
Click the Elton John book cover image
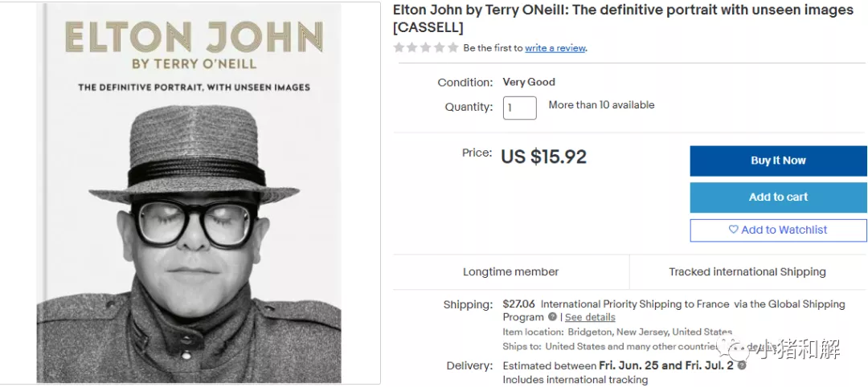[189, 193]
